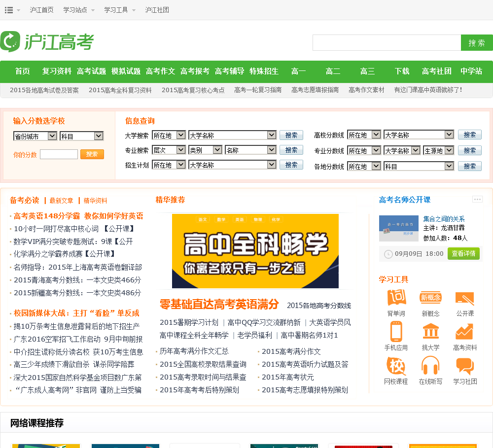
Task: Expand 学习工具 menu in top bar
Action: tap(120, 10)
